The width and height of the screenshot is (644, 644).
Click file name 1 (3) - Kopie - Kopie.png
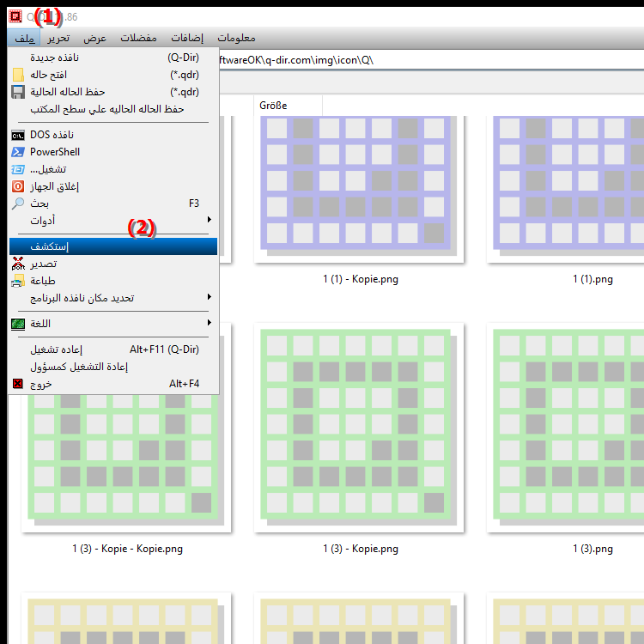pos(127,549)
